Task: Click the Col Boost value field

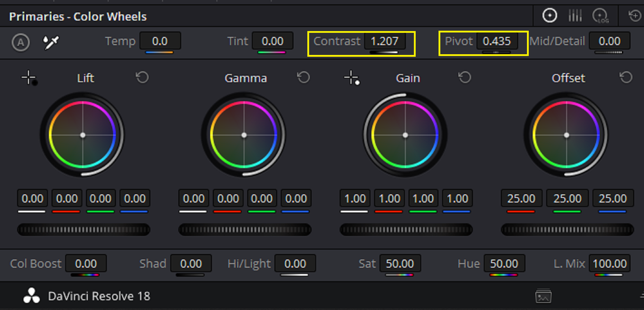Action: pyautogui.click(x=86, y=263)
